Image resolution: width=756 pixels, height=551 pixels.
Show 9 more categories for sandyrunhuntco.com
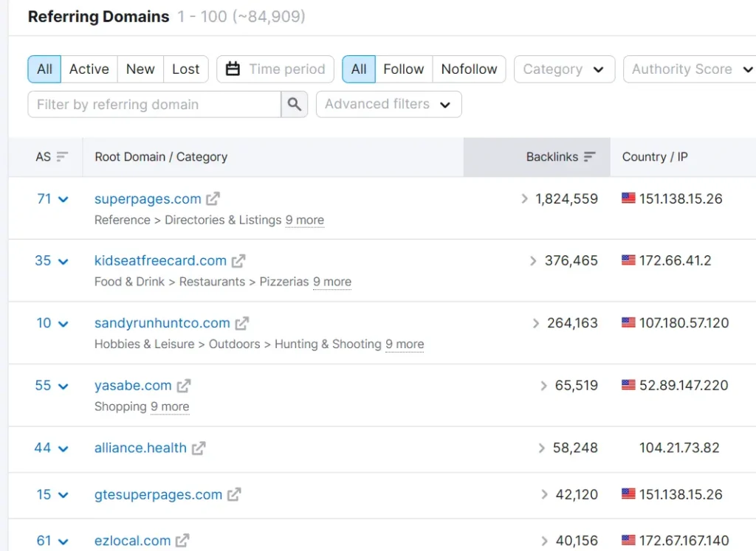click(x=405, y=344)
